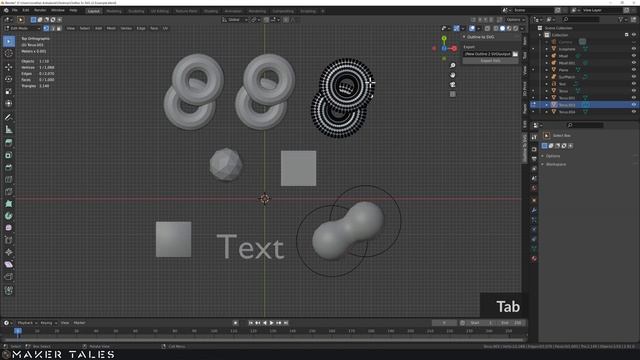Click the red X axis on gizmo
This screenshot has width=640, height=360.
click(454, 49)
